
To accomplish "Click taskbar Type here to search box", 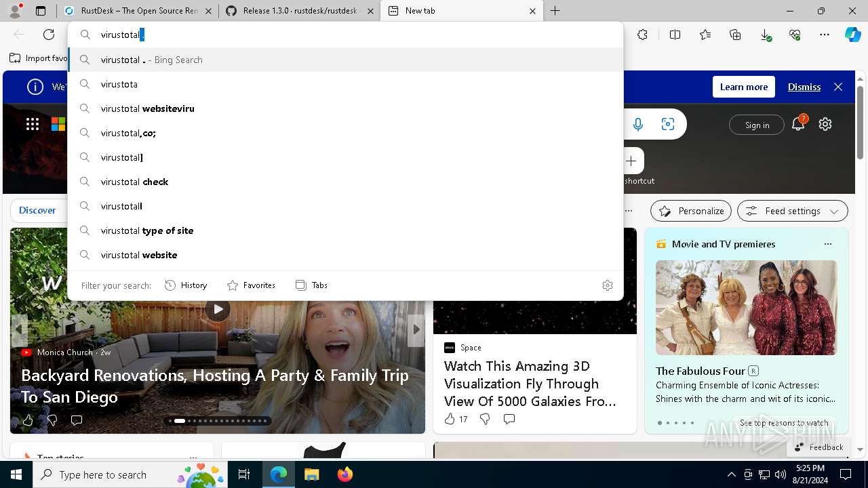I will (x=129, y=474).
